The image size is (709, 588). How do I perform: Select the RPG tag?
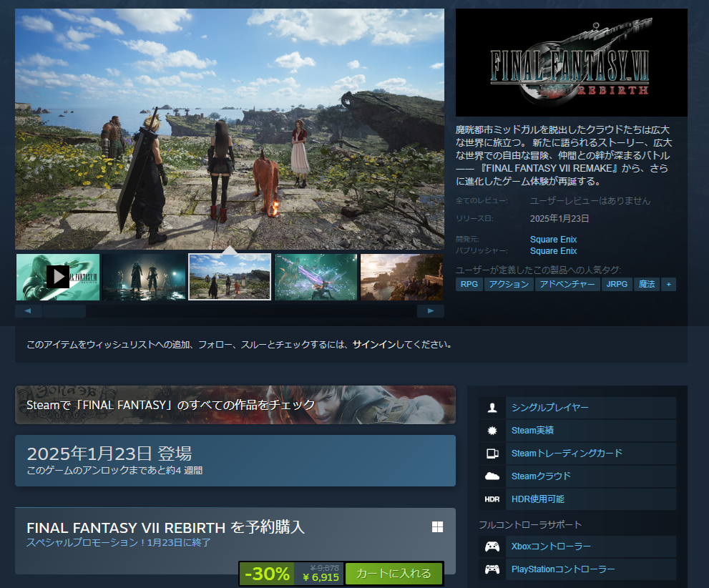click(x=469, y=284)
